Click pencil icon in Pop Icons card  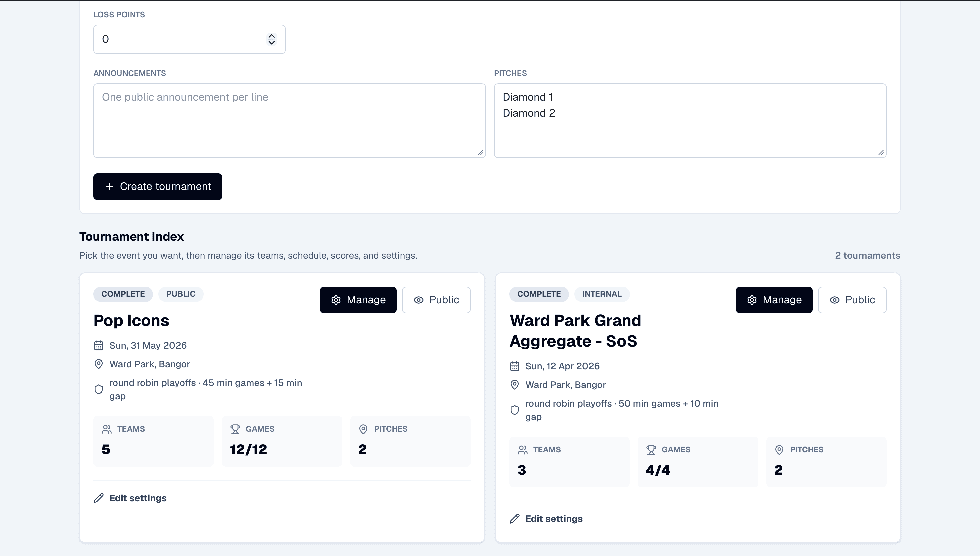click(98, 498)
